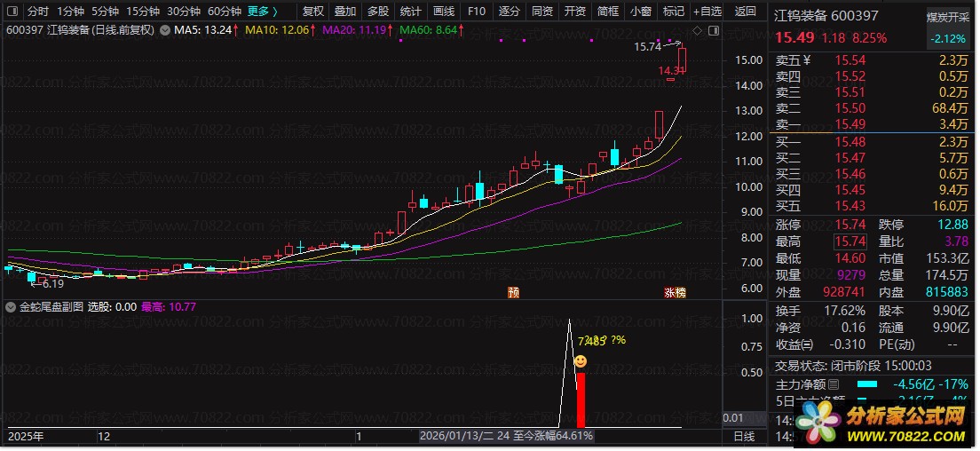Click the 涨榜 tag below candlesticks
980x451 pixels.
(676, 292)
